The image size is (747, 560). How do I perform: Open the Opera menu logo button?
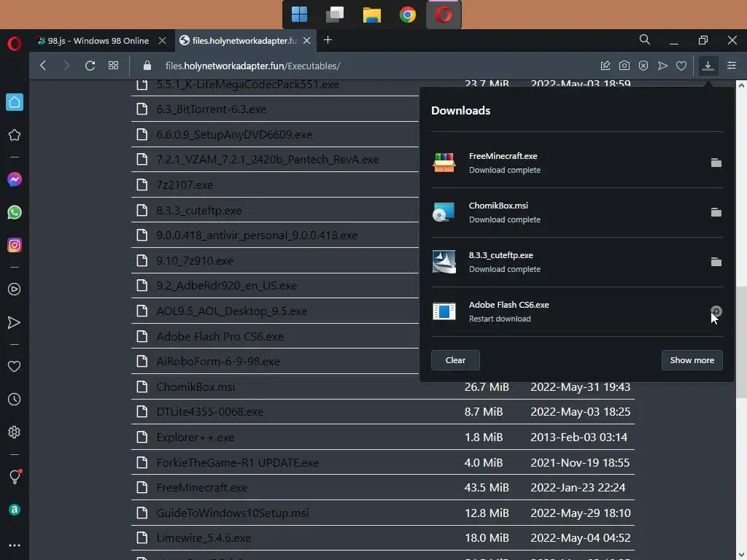(x=15, y=44)
